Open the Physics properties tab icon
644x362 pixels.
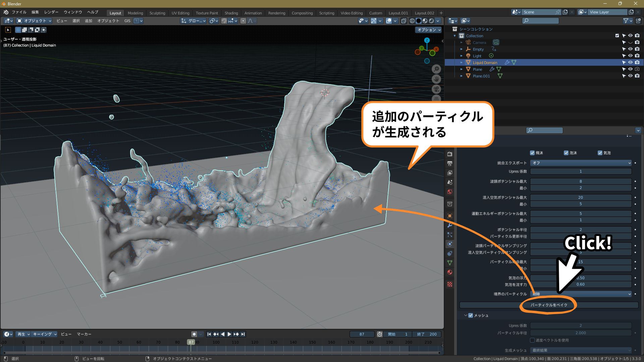point(450,244)
